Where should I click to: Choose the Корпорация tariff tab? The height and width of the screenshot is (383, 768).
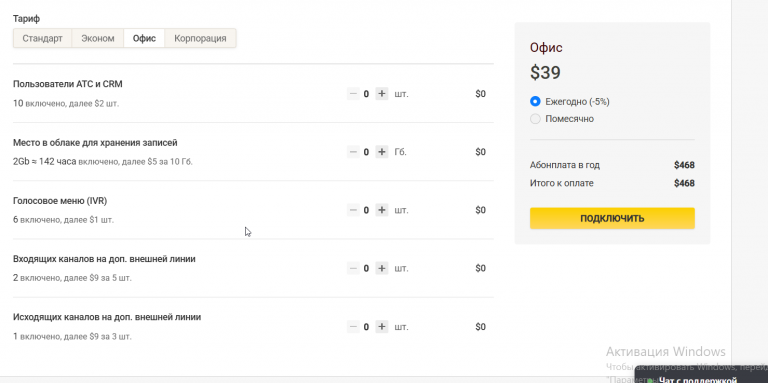200,38
